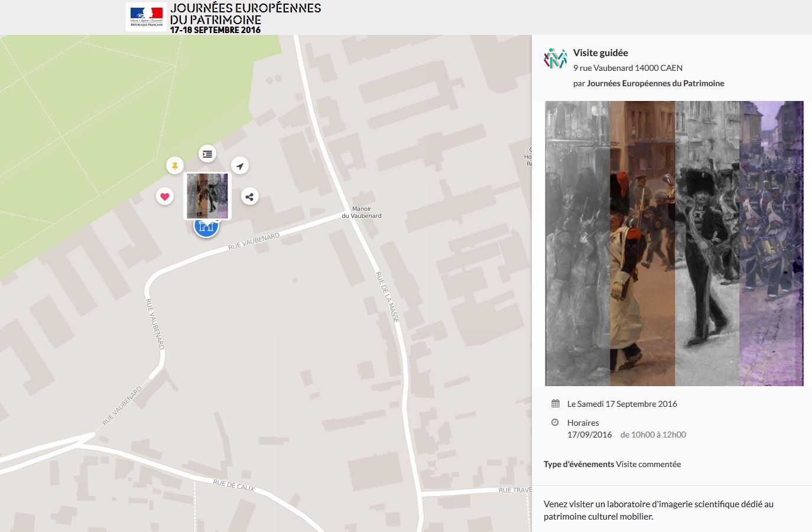Open the event thumbnail on the map

(207, 195)
